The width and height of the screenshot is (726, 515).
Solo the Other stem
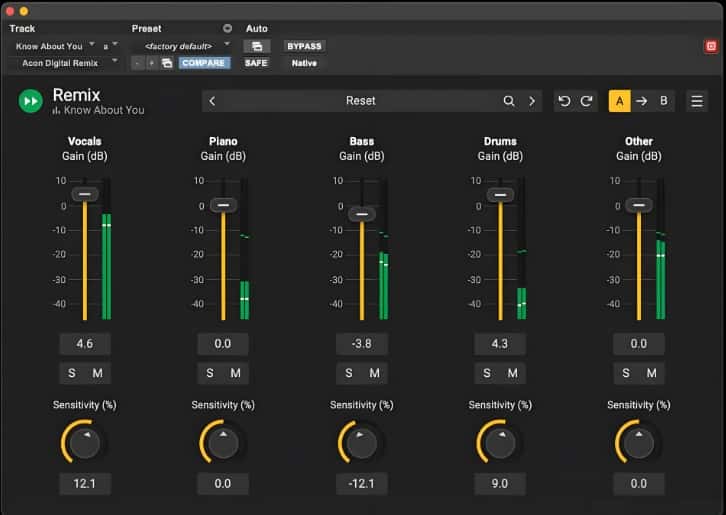point(626,373)
